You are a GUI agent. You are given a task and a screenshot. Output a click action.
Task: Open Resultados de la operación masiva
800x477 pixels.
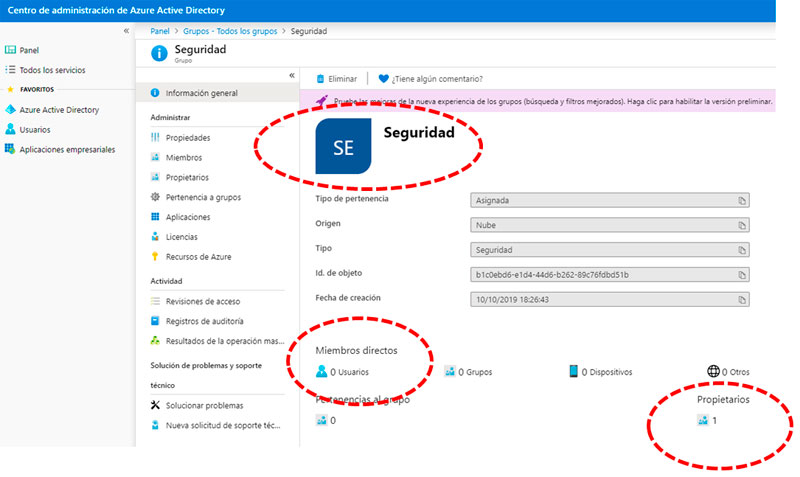click(225, 341)
